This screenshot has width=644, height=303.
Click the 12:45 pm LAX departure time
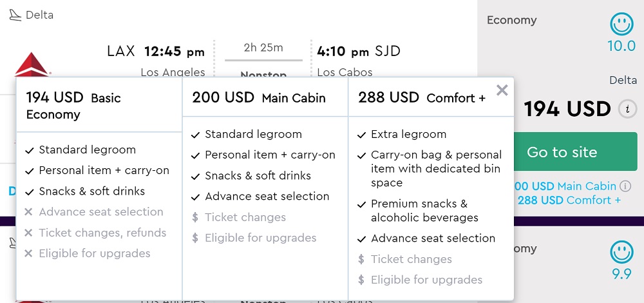coord(174,52)
